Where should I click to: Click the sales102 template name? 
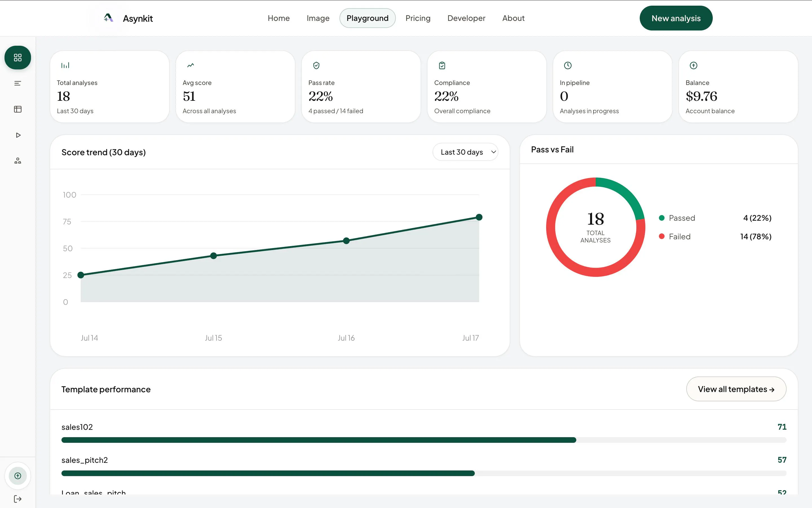pyautogui.click(x=77, y=427)
